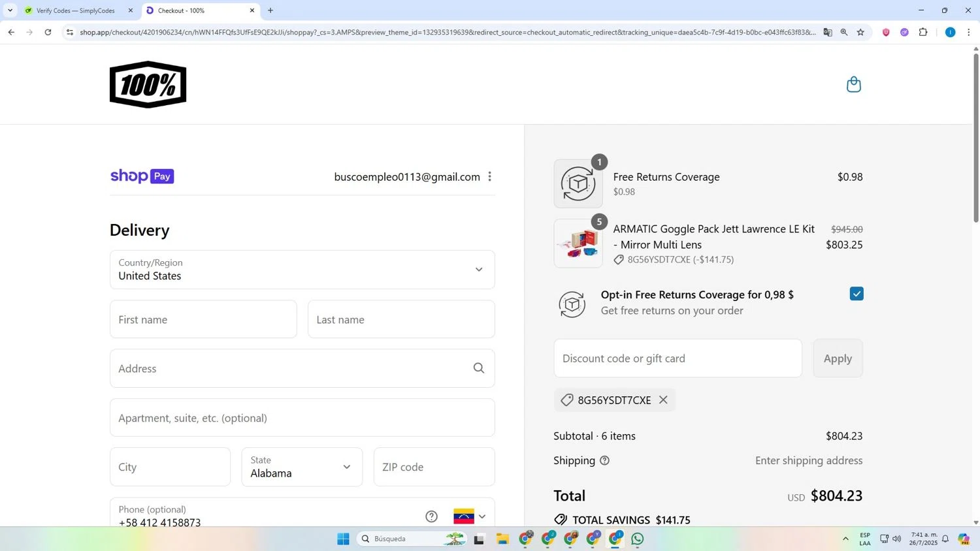Open the Chrome three-dot menu
This screenshot has height=551, width=980.
pyautogui.click(x=968, y=32)
